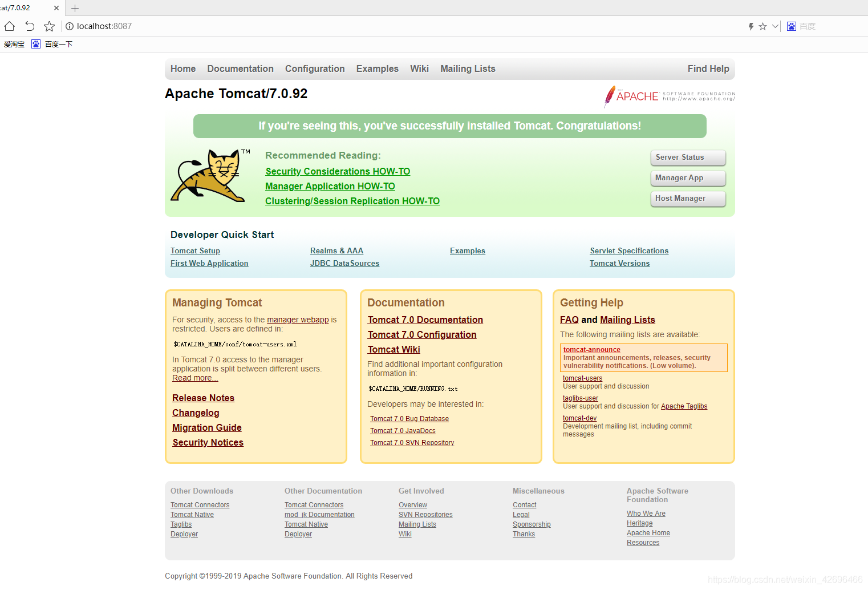Open the Tomcat Wiki link
The height and width of the screenshot is (590, 868).
394,349
